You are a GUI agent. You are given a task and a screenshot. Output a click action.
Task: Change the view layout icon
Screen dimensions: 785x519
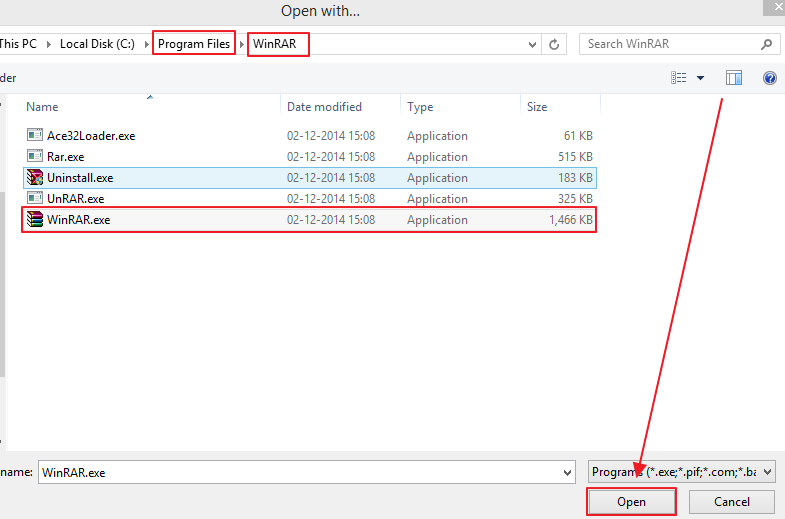678,78
